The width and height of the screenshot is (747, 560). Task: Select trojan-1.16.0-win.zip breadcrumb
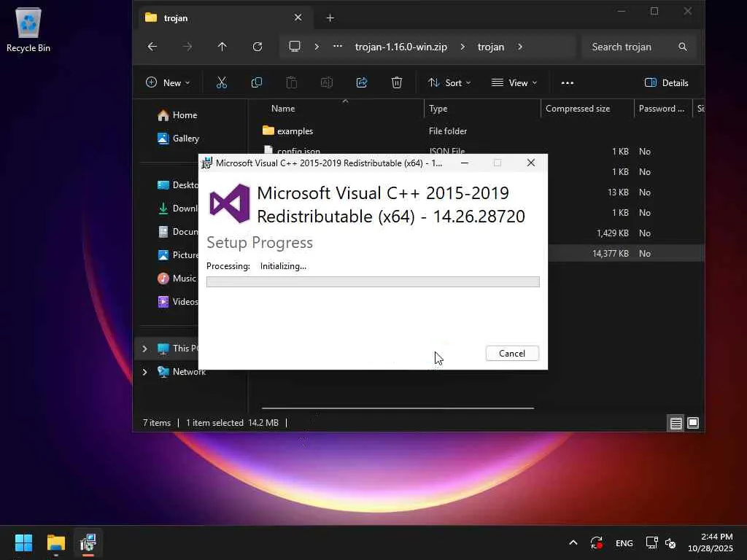point(401,47)
